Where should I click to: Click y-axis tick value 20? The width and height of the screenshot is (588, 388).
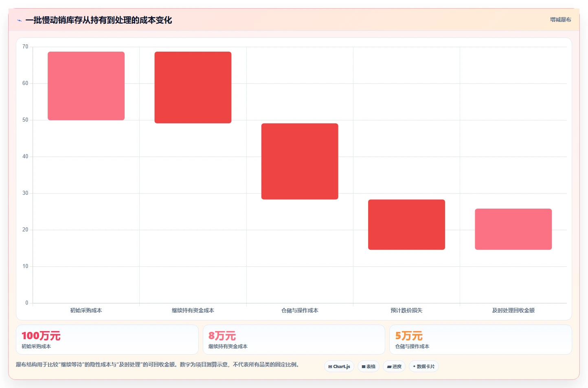click(25, 230)
